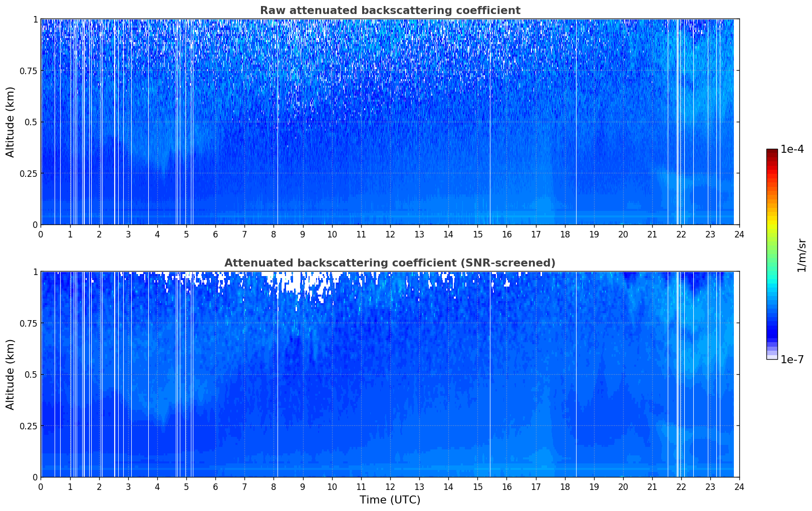The width and height of the screenshot is (812, 511).
Task: Click the '1e-4' colorbar maximum label
Action: (x=792, y=149)
